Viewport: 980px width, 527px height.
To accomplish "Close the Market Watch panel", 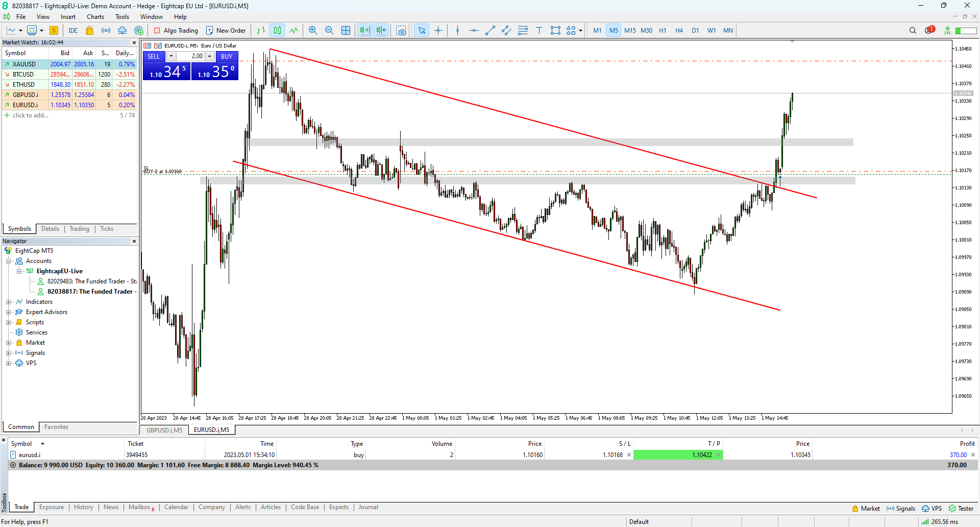I will click(134, 43).
